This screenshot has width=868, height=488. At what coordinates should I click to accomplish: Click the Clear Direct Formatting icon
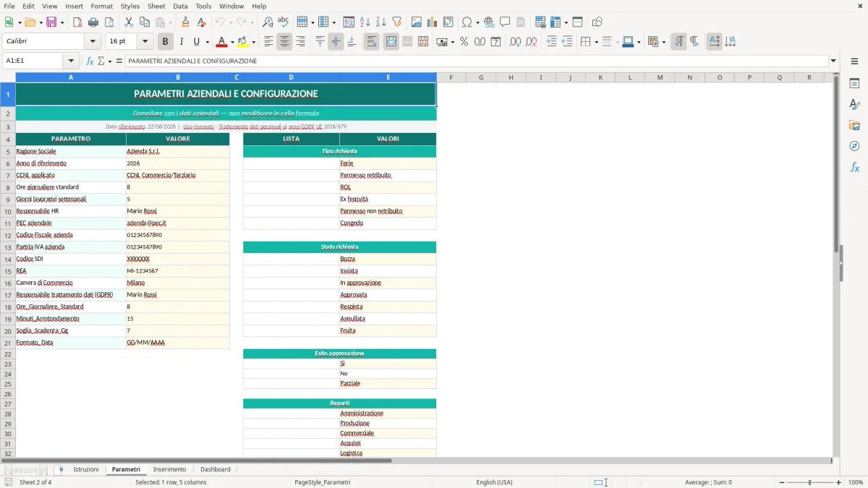pyautogui.click(x=201, y=22)
